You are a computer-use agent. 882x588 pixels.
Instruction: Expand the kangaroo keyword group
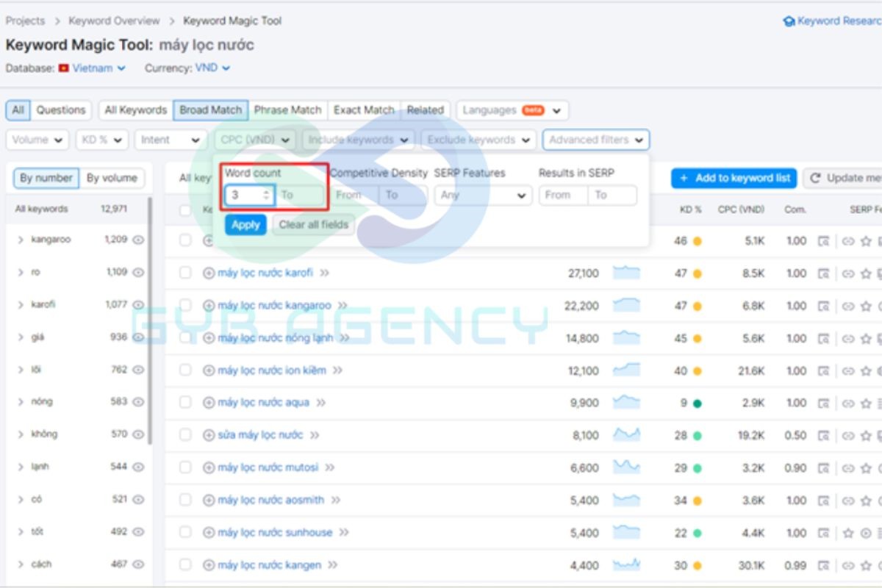[21, 240]
